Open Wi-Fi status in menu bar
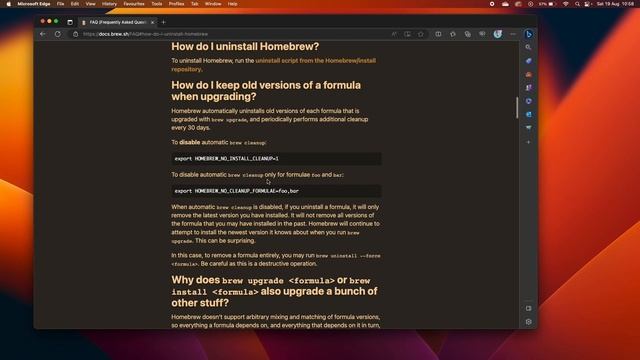Image resolution: width=640 pixels, height=360 pixels. (565, 4)
